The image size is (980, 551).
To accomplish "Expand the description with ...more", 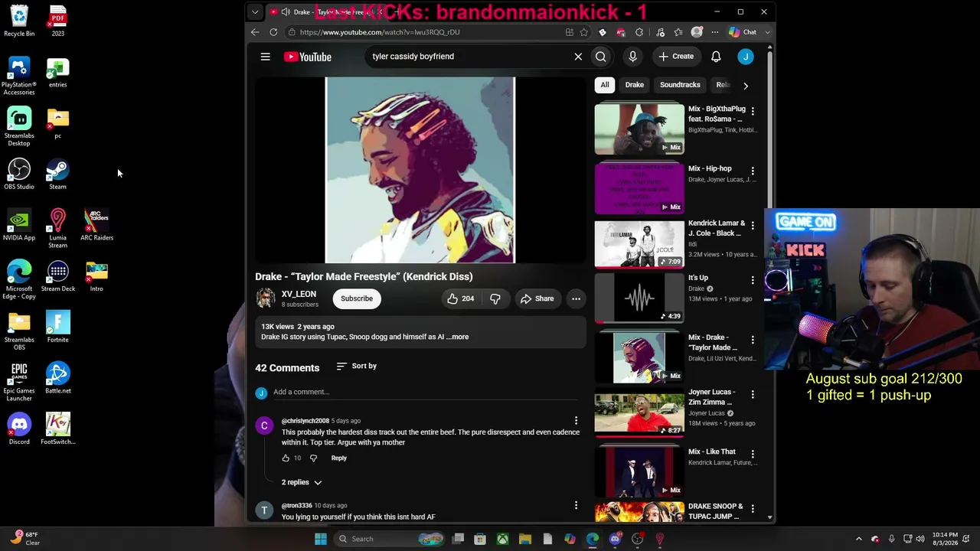I will coord(457,337).
